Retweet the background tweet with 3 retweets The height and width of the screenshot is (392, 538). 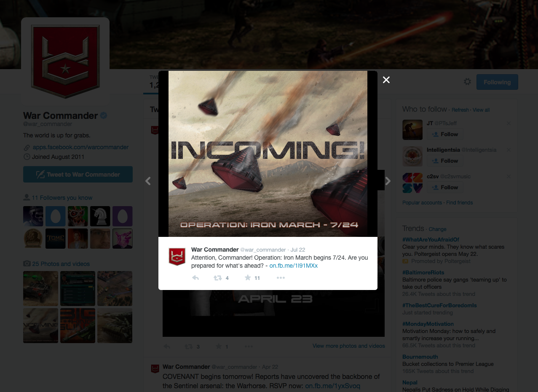189,346
